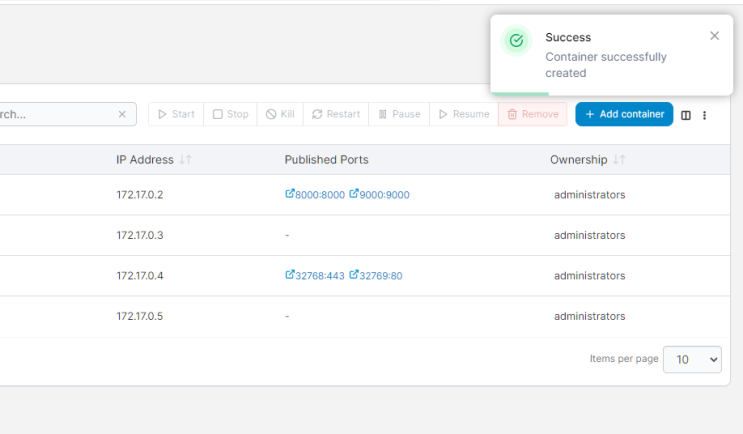The image size is (743, 434).
Task: Select IP address 172.17.0.4
Action: coord(140,276)
